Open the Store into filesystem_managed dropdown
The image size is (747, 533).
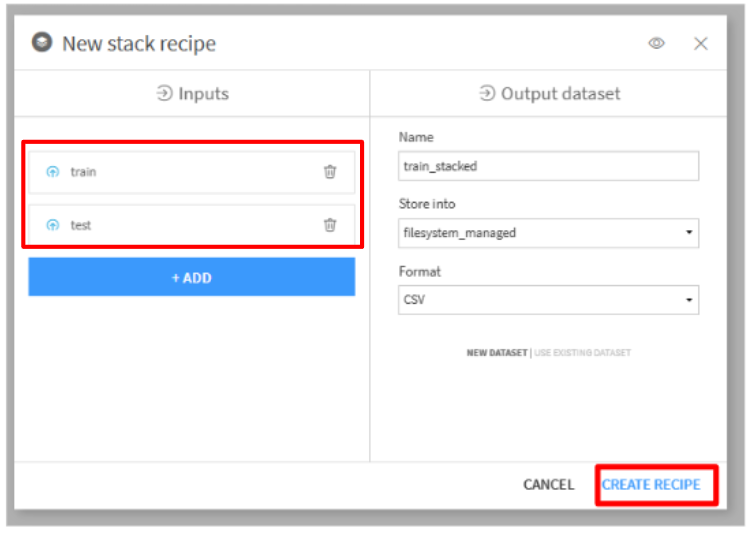pyautogui.click(x=548, y=233)
